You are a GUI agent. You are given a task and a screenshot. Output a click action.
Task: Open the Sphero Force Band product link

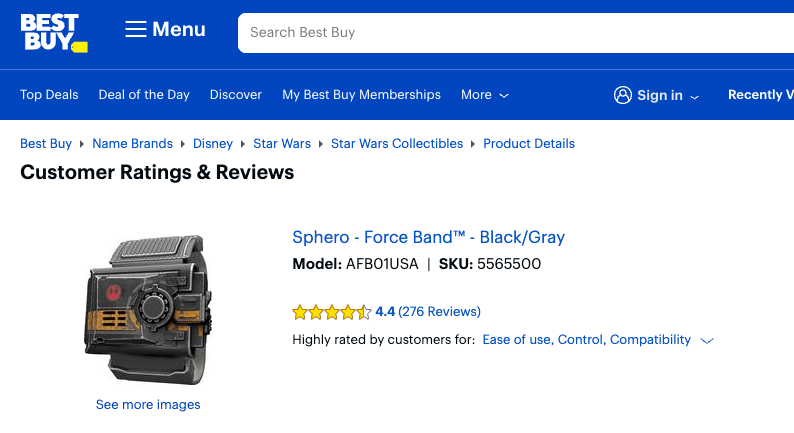[x=428, y=237]
